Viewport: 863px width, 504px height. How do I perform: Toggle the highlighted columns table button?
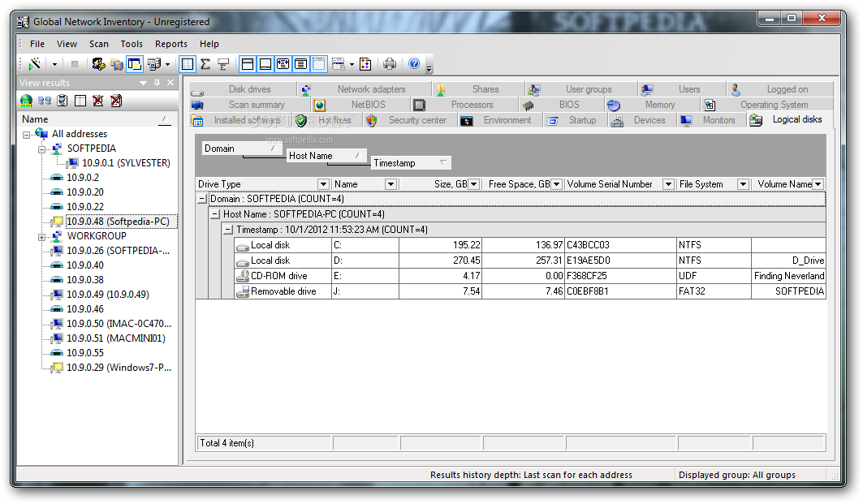tap(319, 64)
